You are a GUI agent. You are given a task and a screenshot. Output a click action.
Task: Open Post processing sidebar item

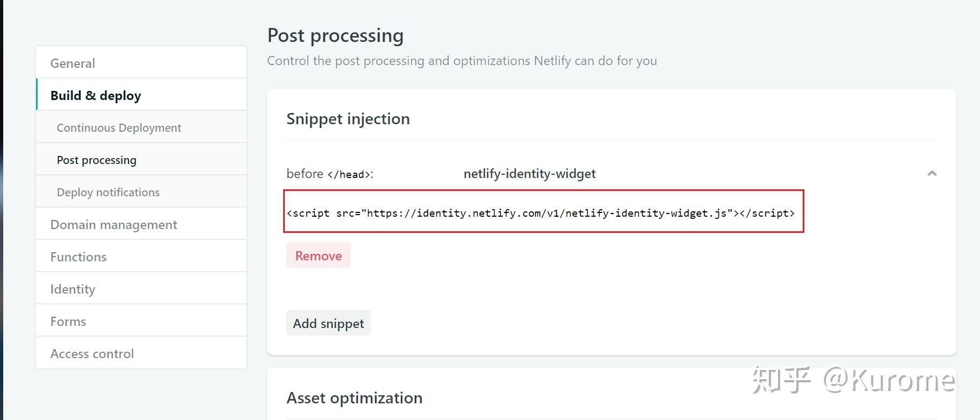[x=141, y=159]
